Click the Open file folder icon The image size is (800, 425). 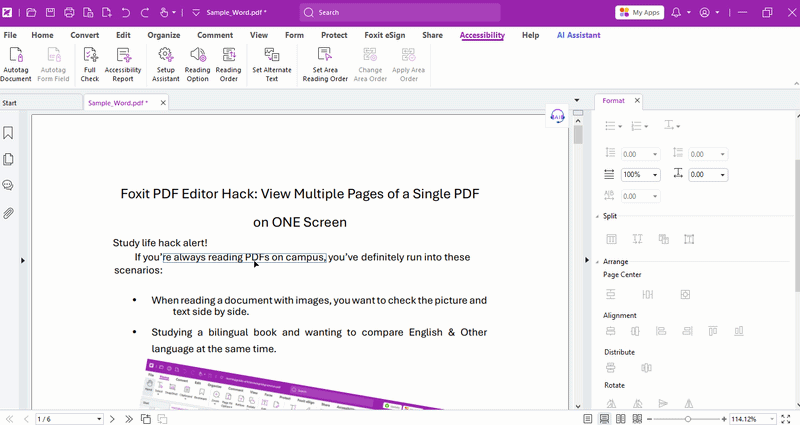point(31,12)
